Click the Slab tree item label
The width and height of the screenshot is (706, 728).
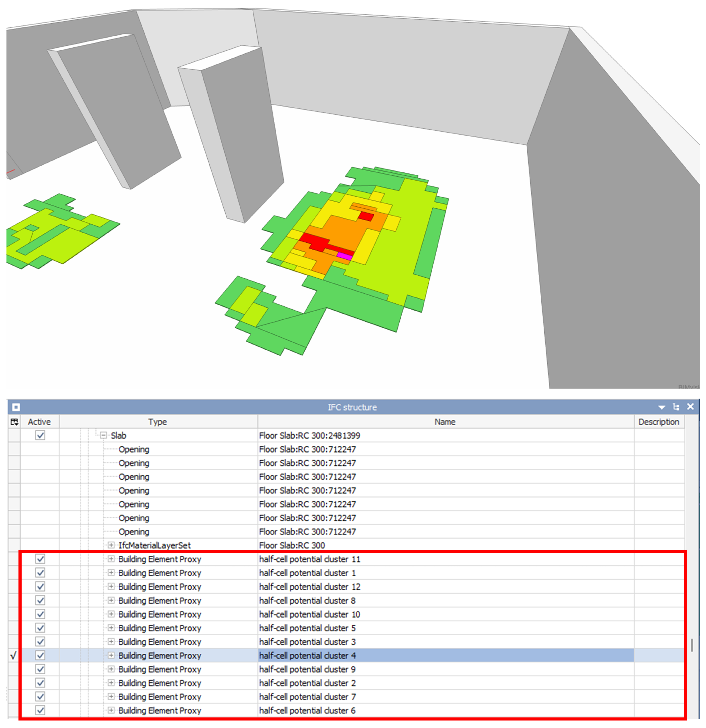click(x=119, y=435)
